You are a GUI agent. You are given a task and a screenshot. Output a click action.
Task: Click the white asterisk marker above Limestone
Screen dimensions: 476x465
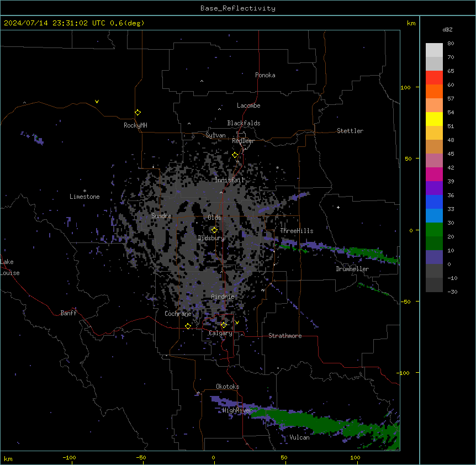(x=84, y=191)
